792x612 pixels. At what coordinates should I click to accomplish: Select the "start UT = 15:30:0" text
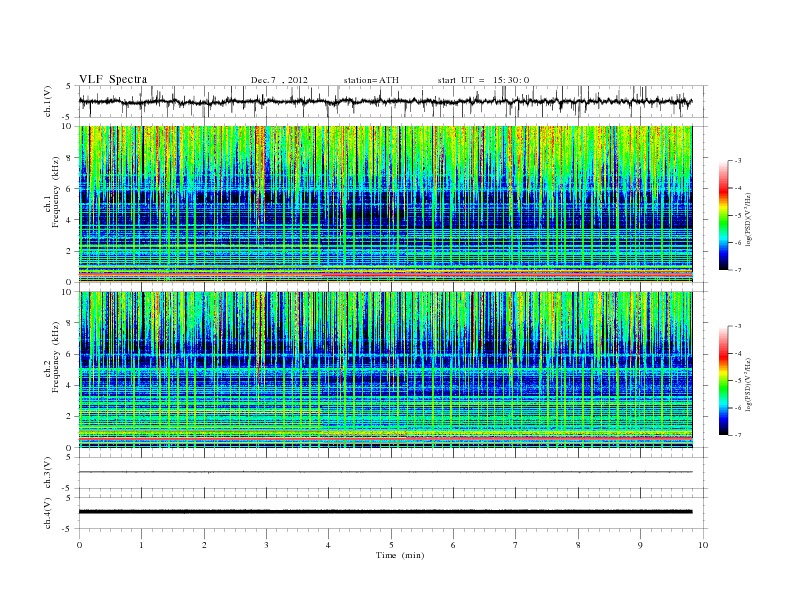[483, 80]
